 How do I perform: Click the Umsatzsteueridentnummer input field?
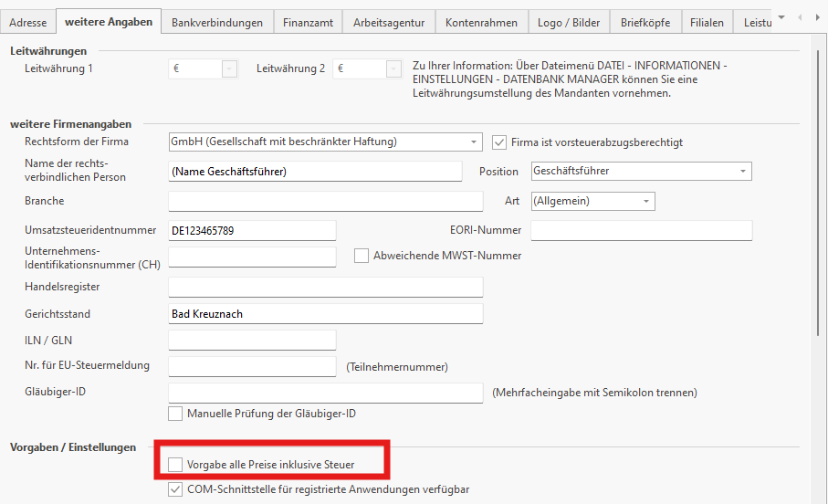click(x=252, y=231)
